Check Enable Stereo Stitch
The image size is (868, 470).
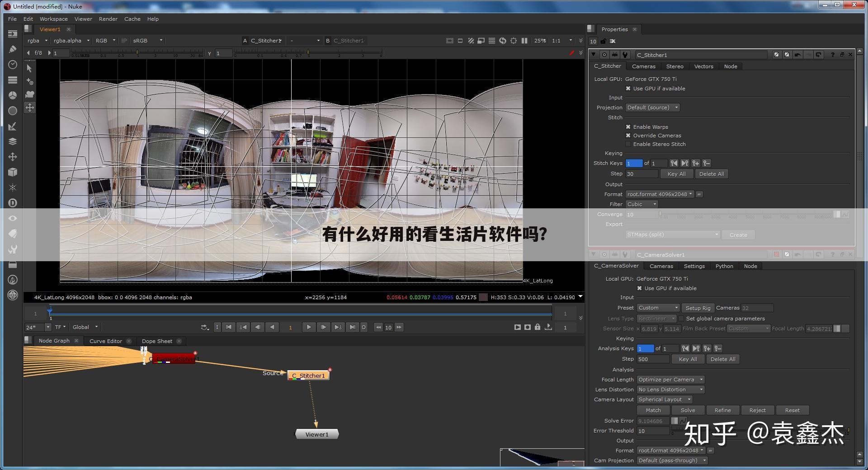[x=628, y=144]
